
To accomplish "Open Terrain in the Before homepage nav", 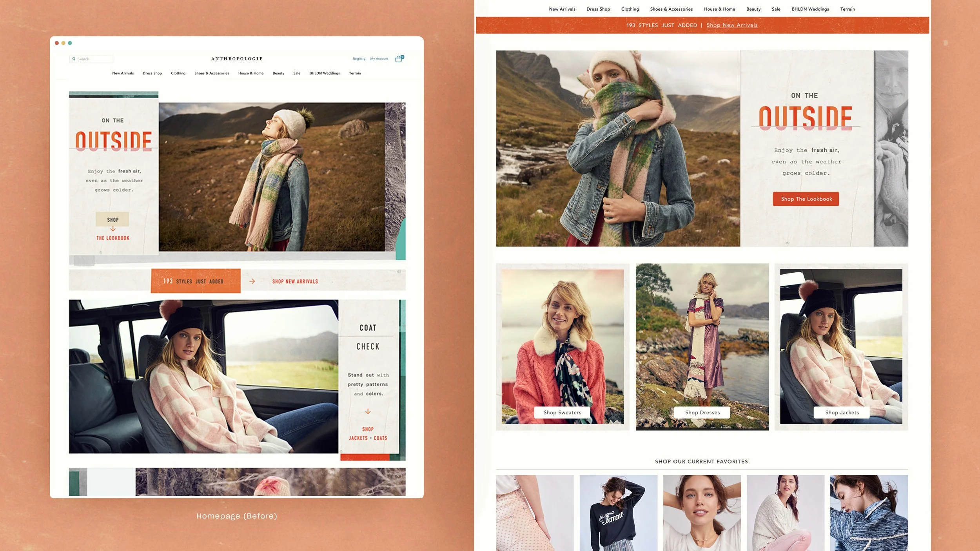I will pyautogui.click(x=355, y=73).
